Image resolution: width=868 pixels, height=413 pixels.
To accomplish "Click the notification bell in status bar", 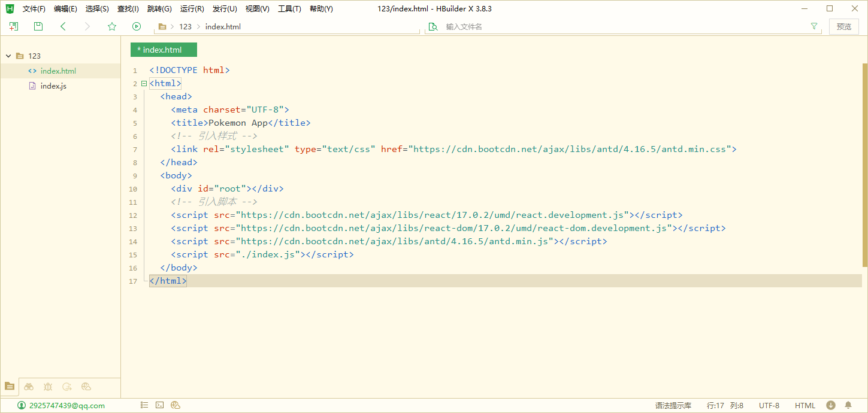I will coord(848,405).
